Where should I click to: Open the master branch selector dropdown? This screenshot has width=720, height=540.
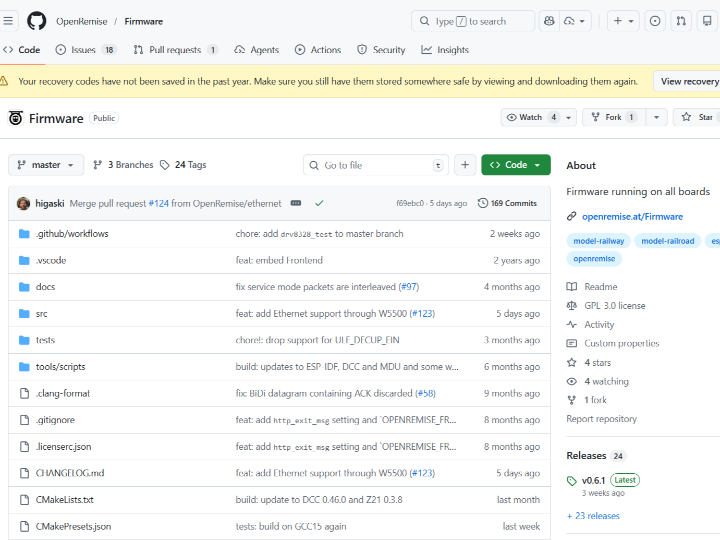point(46,165)
